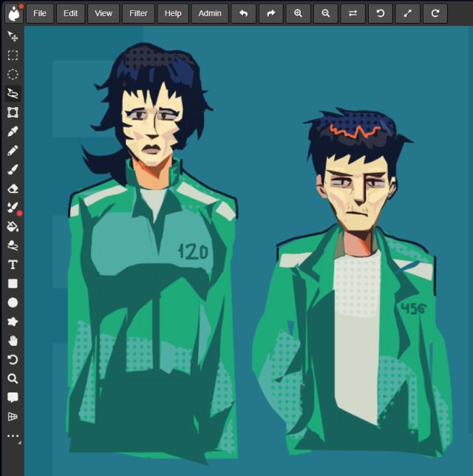
Task: Click the Redo arrow button
Action: pos(271,13)
